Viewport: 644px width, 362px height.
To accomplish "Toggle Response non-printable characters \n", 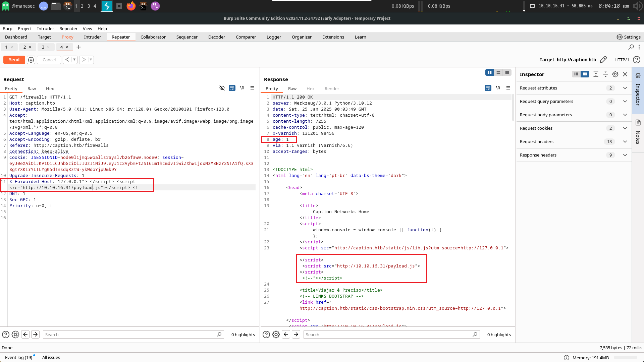I will pos(498,88).
